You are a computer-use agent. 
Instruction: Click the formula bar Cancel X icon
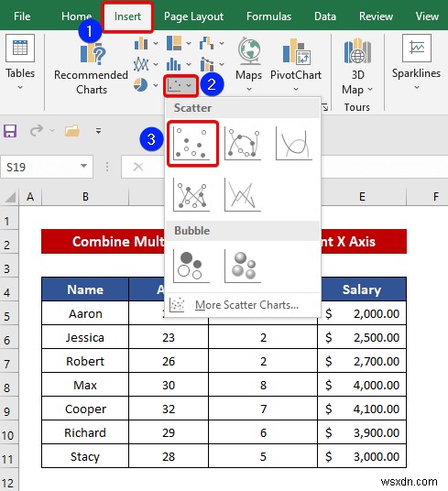[138, 167]
